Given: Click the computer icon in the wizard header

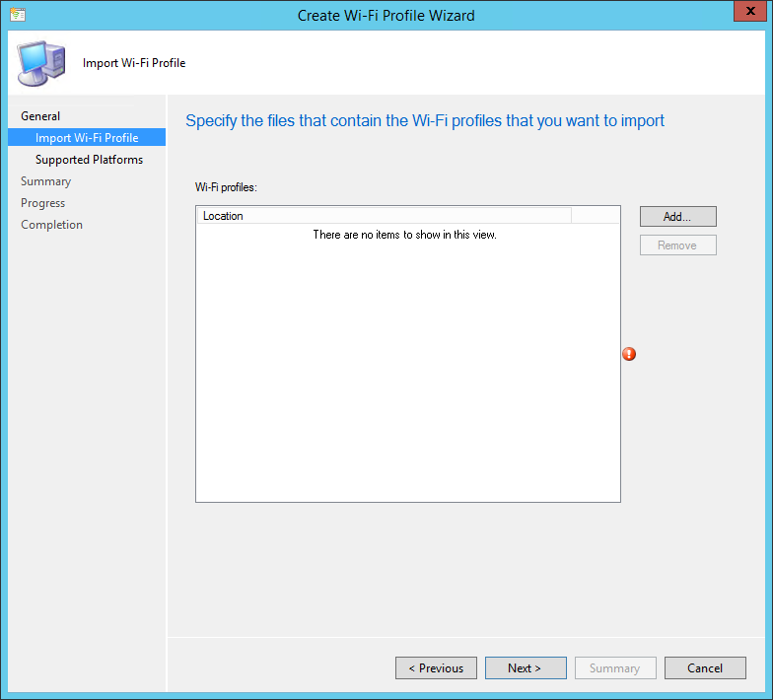Looking at the screenshot, I should click(40, 64).
